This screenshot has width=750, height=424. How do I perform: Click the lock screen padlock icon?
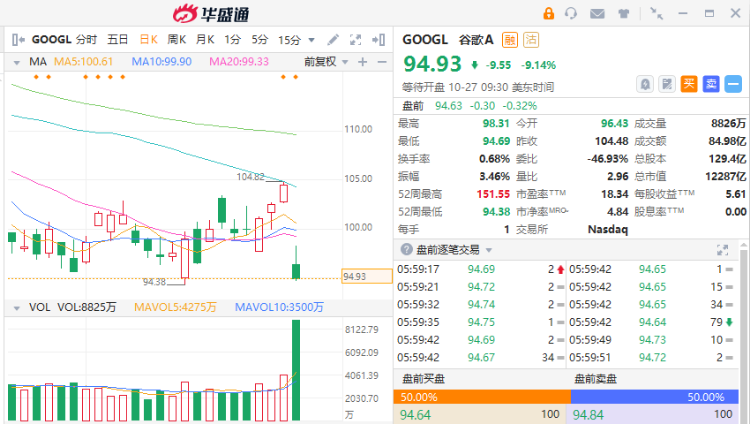(x=549, y=13)
